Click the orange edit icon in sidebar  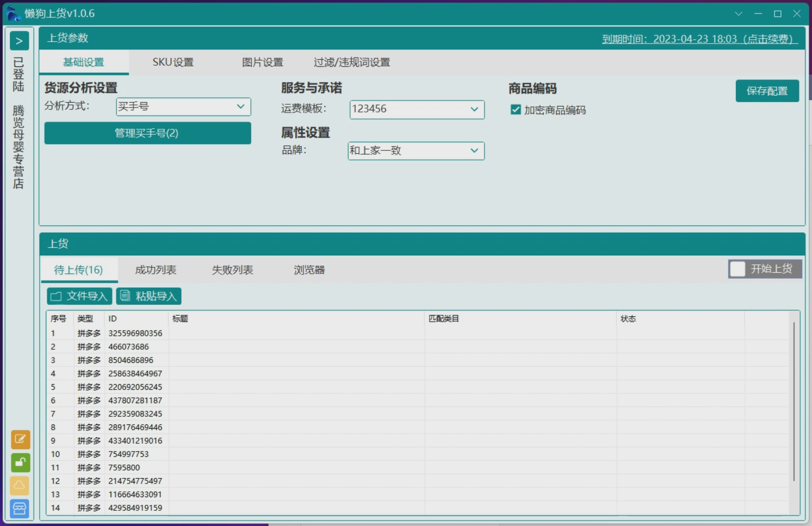(20, 439)
